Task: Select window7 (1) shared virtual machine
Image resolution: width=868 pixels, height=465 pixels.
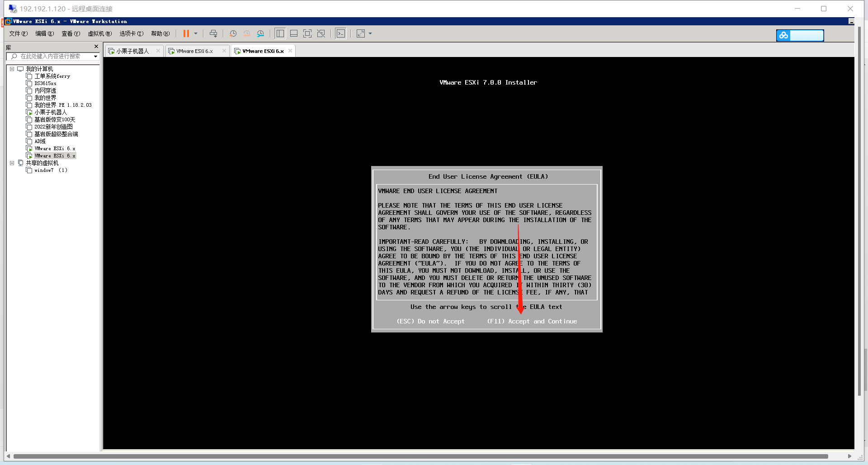Action: coord(51,171)
